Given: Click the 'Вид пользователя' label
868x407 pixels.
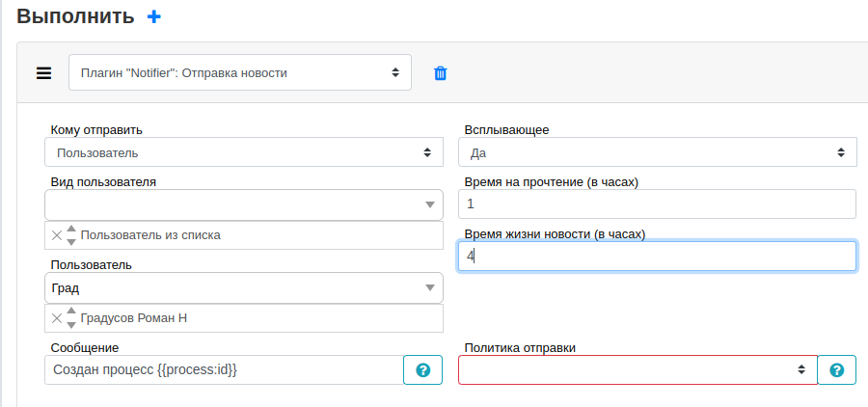Looking at the screenshot, I should coord(103,182).
